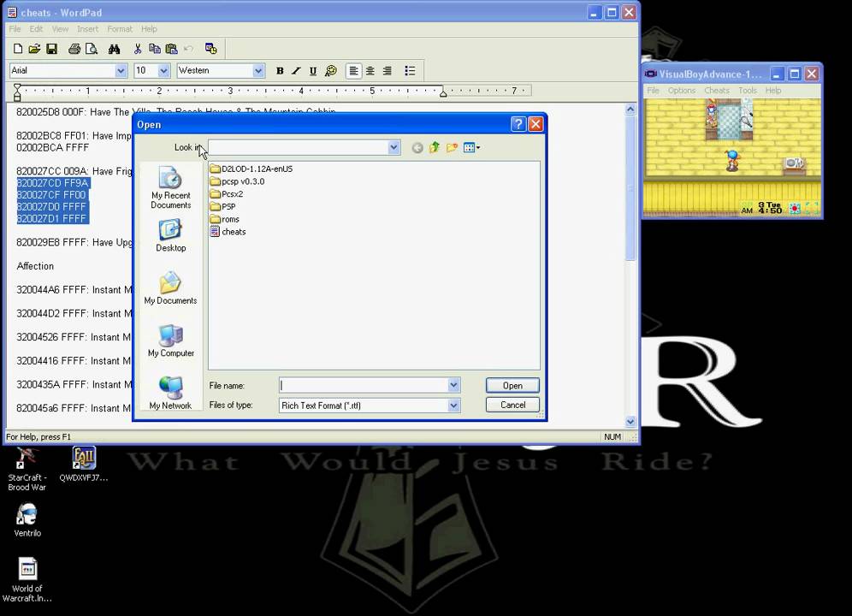Open the Cheats menu in VisualBoyAdvance
Viewport: 852px width, 616px height.
click(717, 90)
